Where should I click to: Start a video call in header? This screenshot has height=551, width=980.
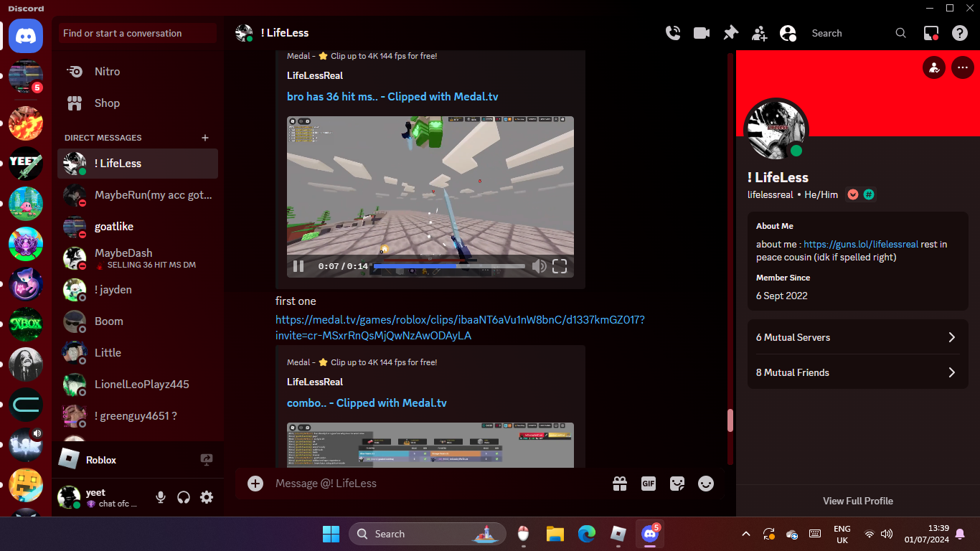(702, 33)
